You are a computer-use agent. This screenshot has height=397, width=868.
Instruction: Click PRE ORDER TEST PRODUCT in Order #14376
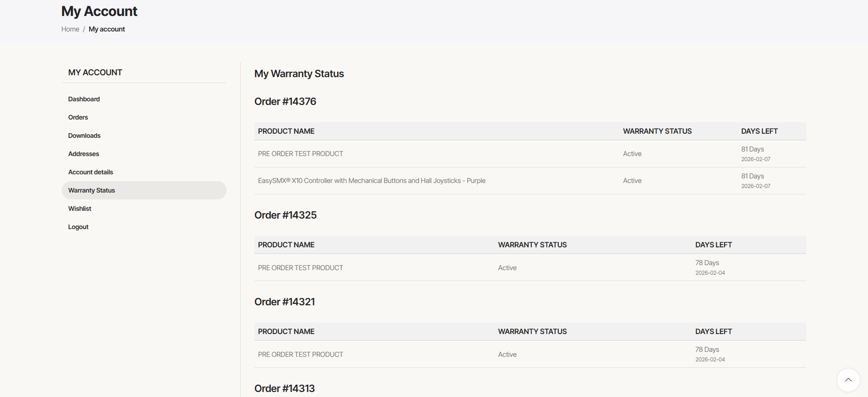click(300, 154)
